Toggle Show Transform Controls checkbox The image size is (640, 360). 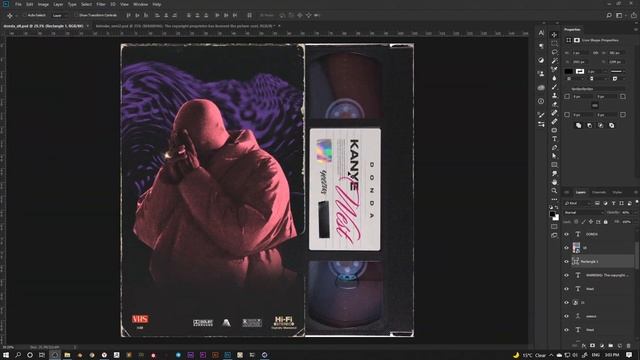pyautogui.click(x=76, y=15)
